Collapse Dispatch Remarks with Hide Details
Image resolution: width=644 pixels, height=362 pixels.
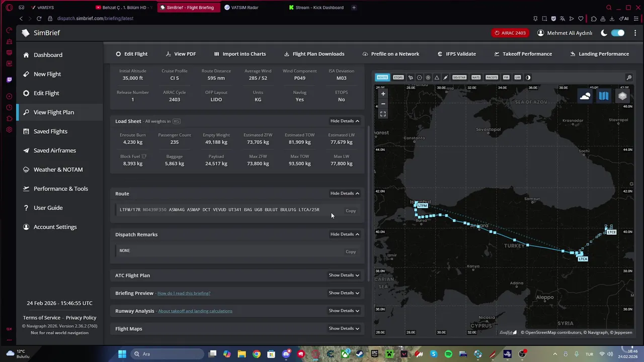click(x=345, y=234)
